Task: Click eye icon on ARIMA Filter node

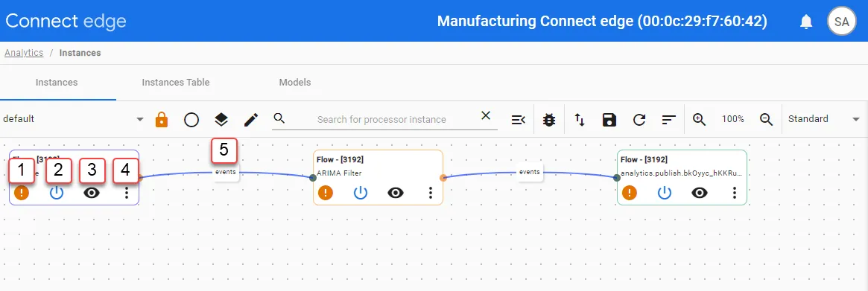Action: coord(395,193)
